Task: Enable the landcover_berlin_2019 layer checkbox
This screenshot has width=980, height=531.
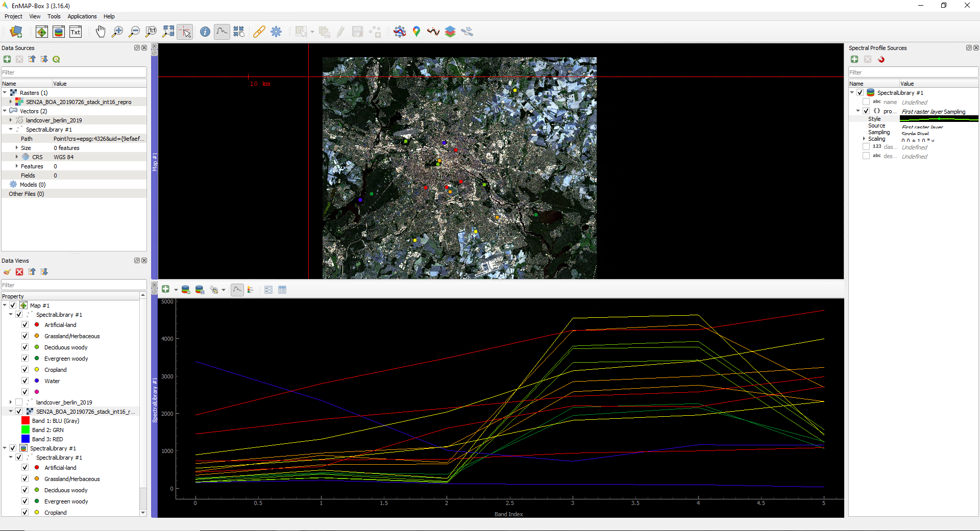Action: (19, 402)
